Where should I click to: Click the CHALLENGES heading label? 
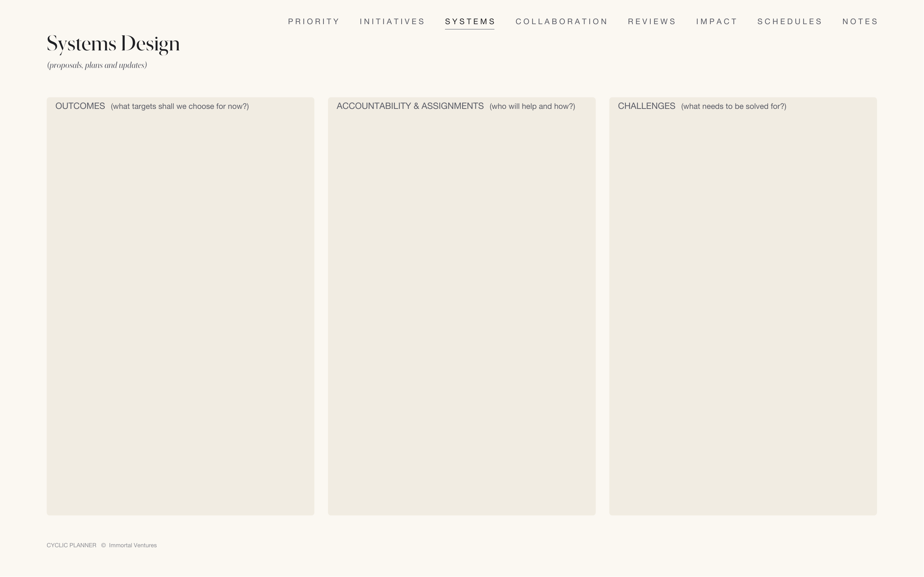(x=646, y=106)
